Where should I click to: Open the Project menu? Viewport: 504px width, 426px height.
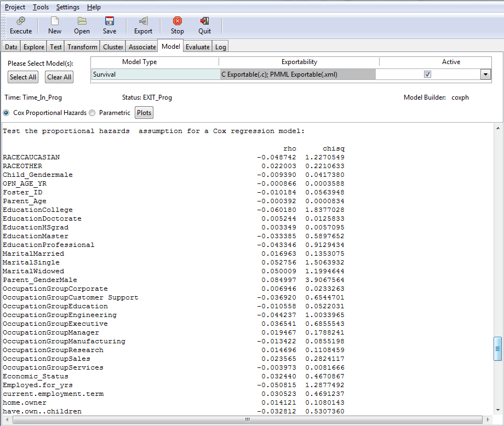(15, 7)
